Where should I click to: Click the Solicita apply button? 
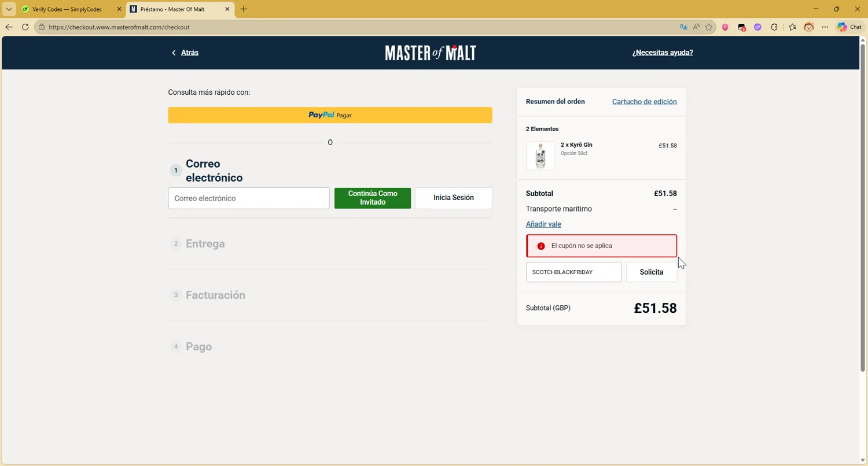[652, 272]
